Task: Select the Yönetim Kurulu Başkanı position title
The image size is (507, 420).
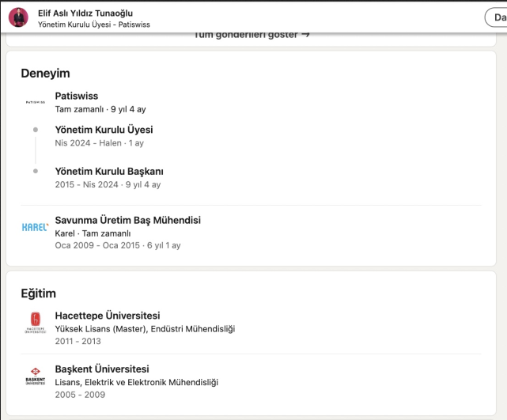Action: pyautogui.click(x=109, y=171)
